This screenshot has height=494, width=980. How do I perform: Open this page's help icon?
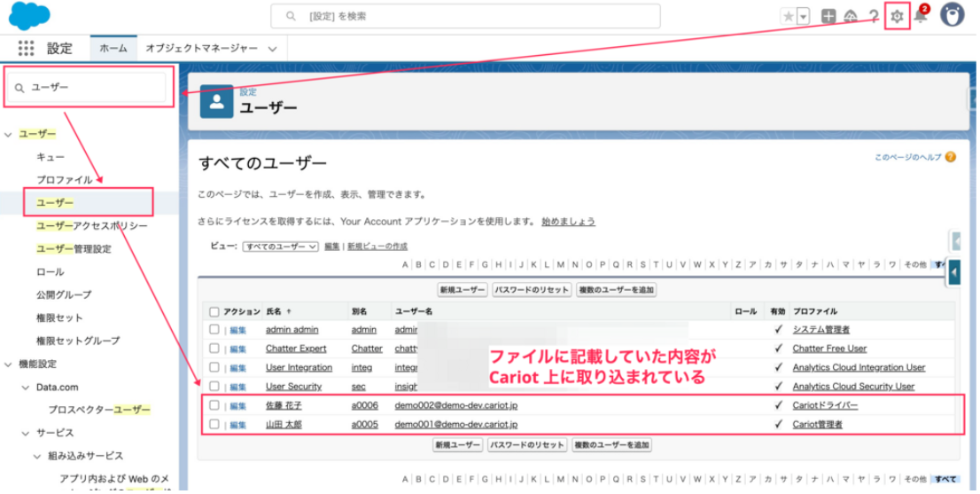tap(951, 157)
